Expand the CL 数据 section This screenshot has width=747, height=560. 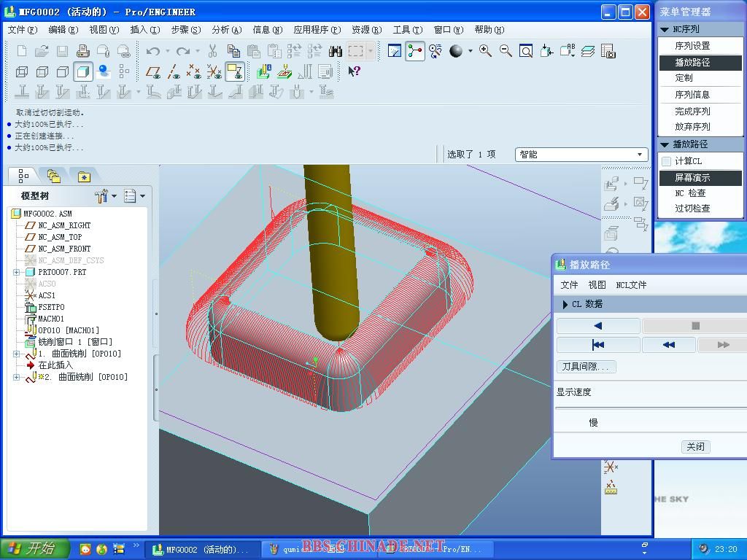coord(565,304)
